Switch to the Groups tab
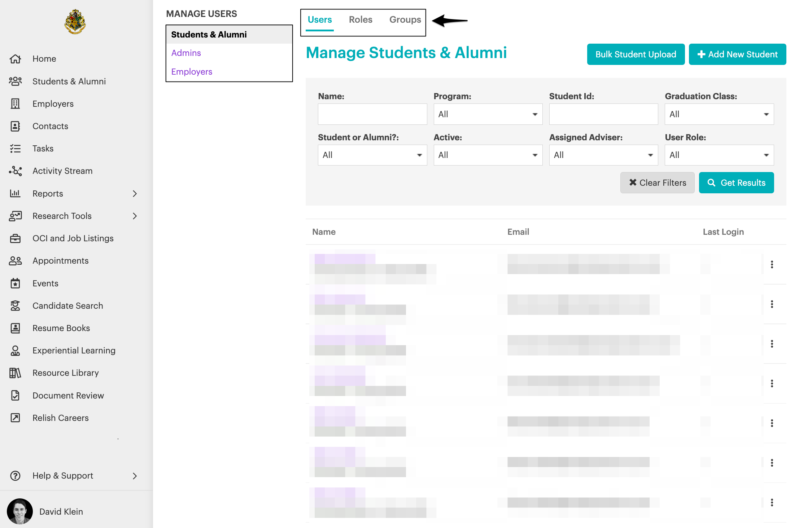 405,20
